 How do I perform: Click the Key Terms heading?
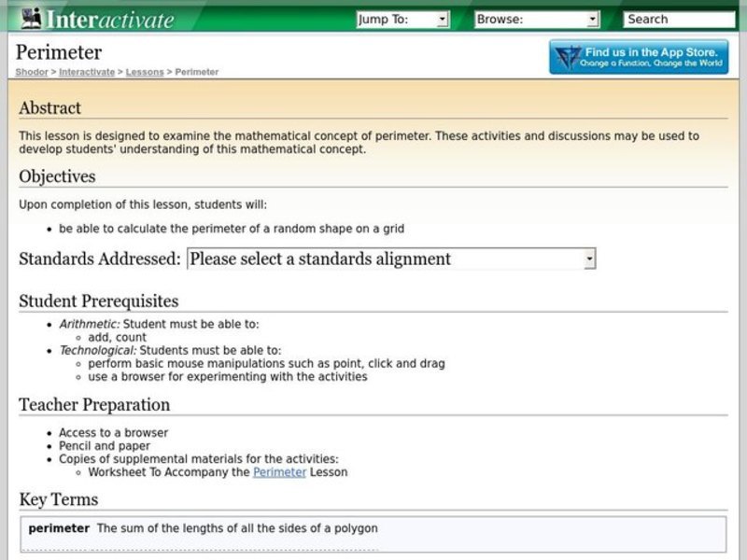[58, 500]
